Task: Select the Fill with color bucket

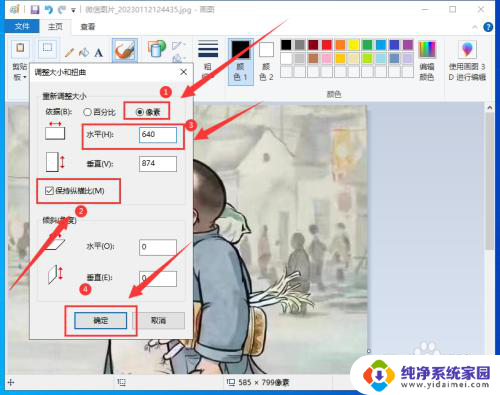Action: pos(84,52)
